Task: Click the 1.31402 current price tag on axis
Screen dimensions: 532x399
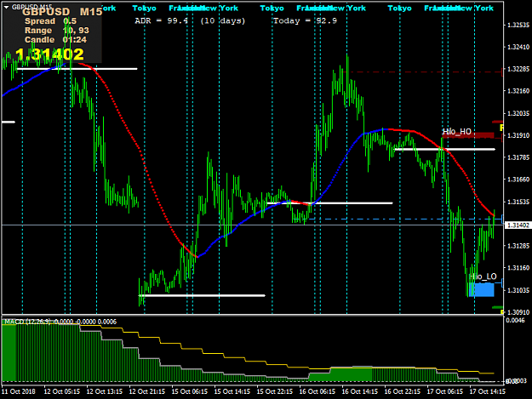Action: click(x=518, y=225)
